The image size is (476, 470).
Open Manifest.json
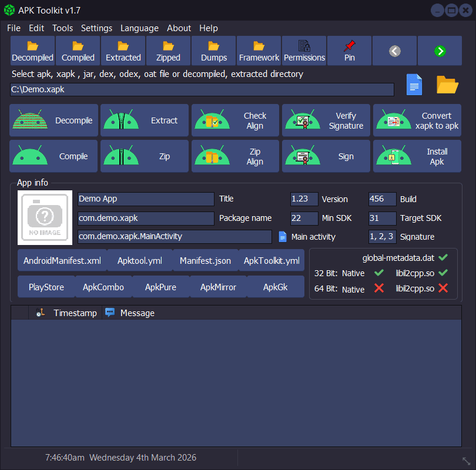[x=205, y=260]
